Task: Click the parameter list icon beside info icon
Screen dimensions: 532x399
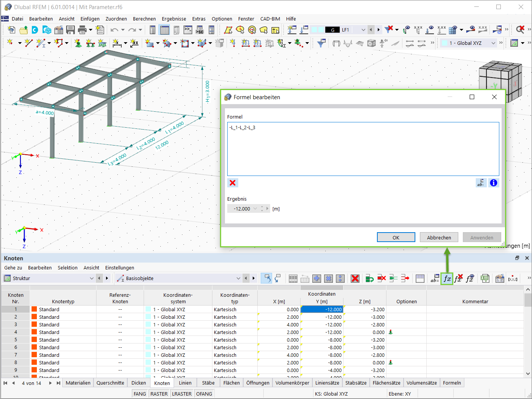Action: [x=481, y=183]
